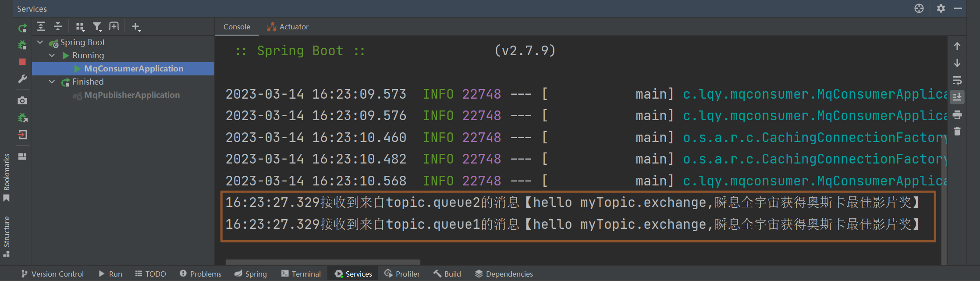Click the layout icon in left sidebar
The width and height of the screenshot is (980, 281).
click(22, 157)
